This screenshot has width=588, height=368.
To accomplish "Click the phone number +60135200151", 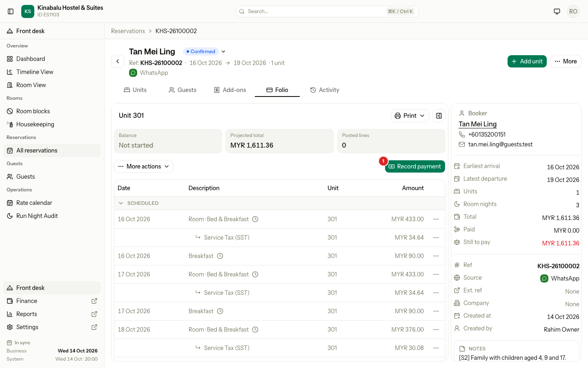I will point(487,135).
